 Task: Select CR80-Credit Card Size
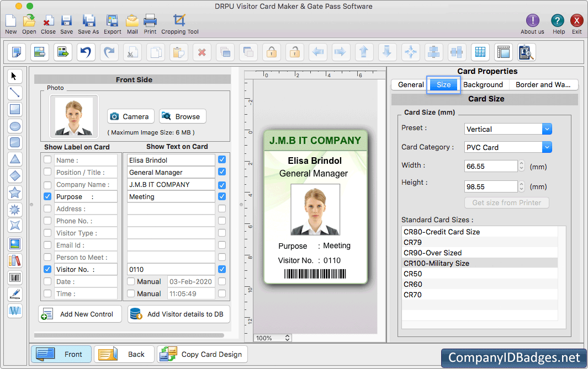[480, 232]
